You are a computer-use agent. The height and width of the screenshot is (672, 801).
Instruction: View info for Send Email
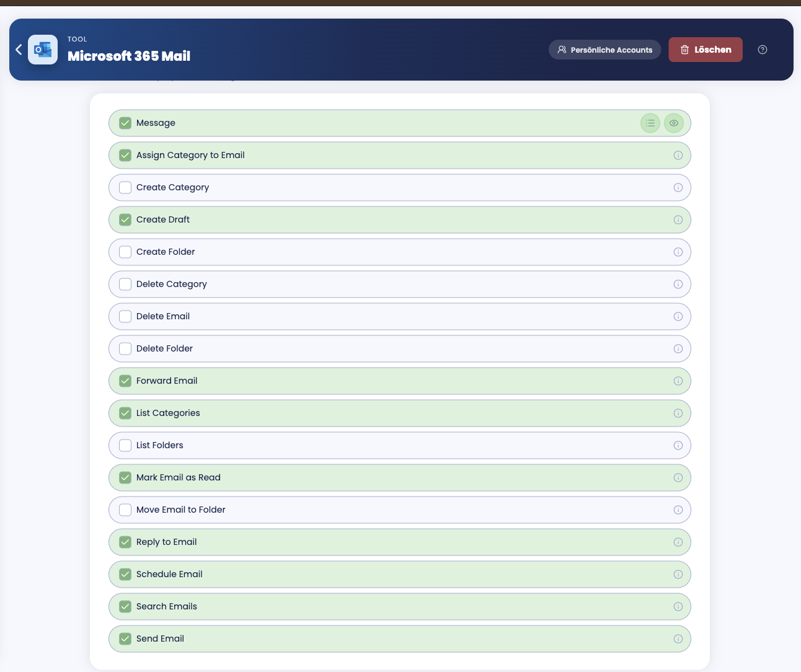[678, 639]
